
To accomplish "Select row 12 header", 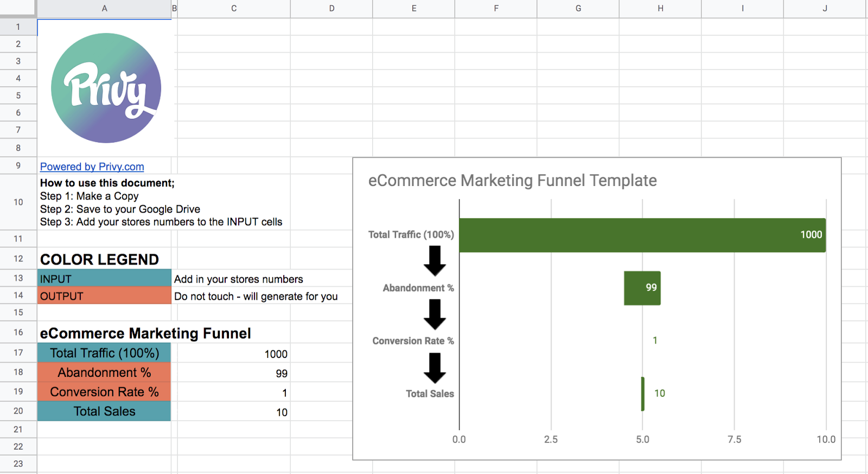I will [18, 259].
